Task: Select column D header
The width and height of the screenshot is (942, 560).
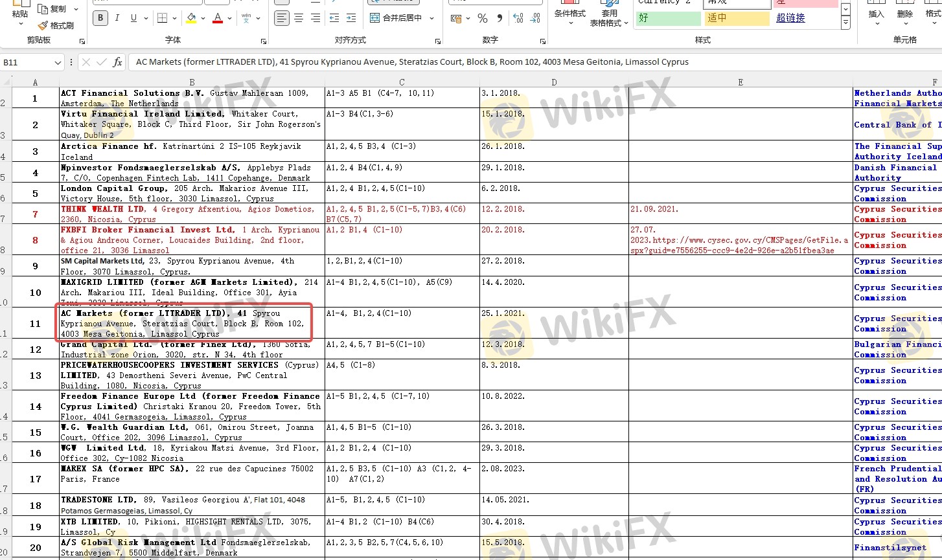Action: tap(554, 82)
